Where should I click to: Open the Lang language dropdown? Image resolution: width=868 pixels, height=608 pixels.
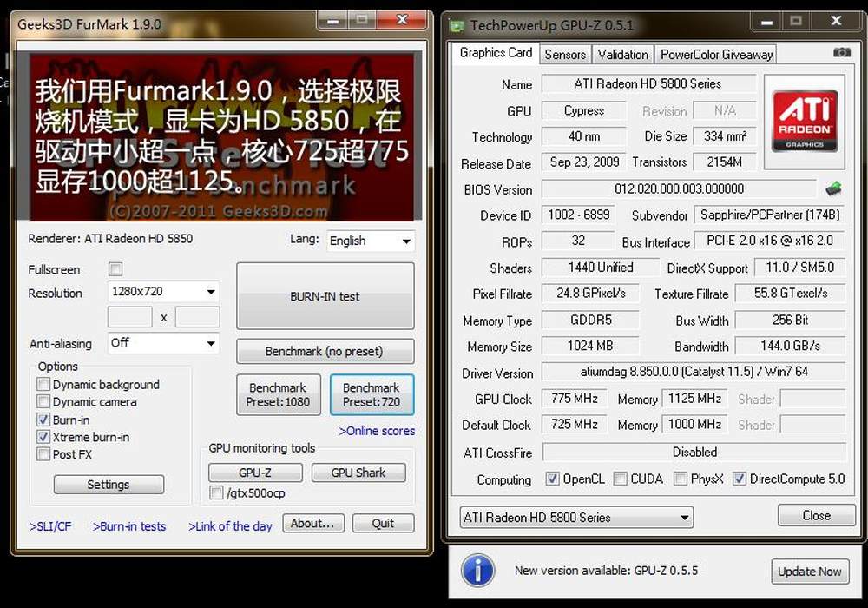point(370,241)
